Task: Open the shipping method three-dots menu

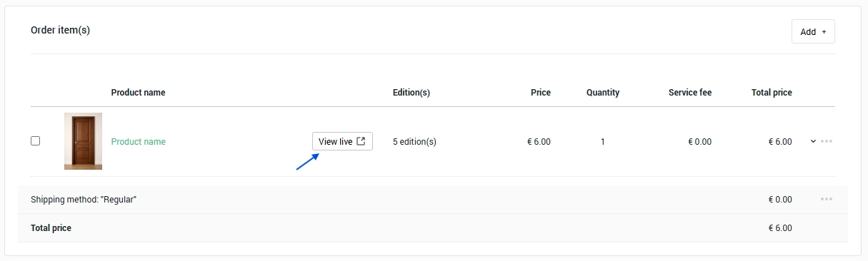Action: (827, 199)
